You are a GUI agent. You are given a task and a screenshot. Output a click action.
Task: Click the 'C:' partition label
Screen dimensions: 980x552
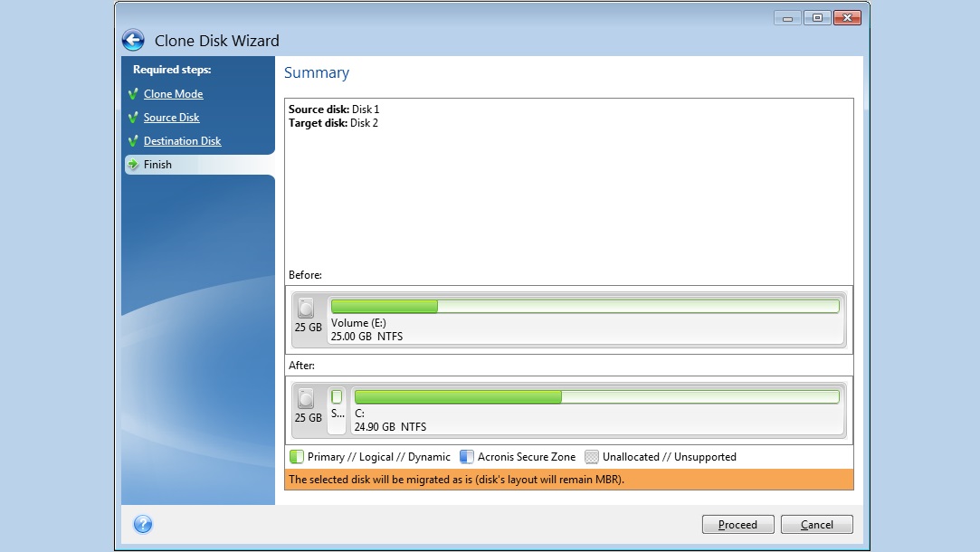(359, 414)
